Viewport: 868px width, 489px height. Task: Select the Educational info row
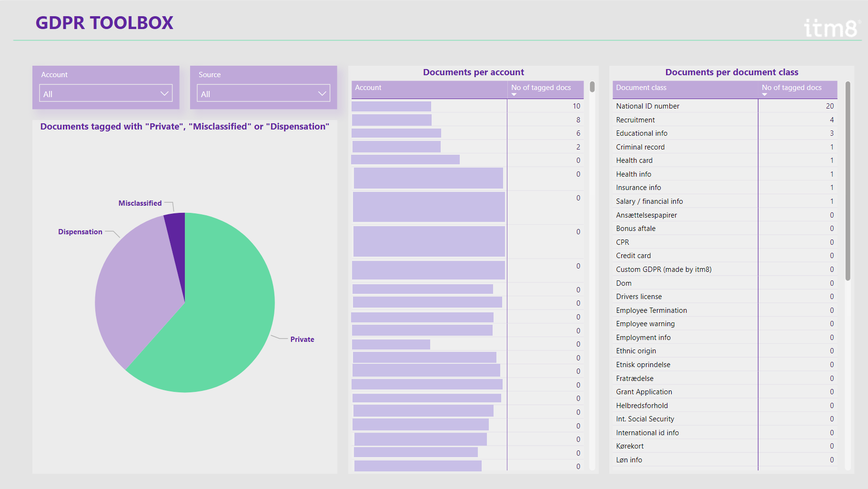click(x=725, y=133)
